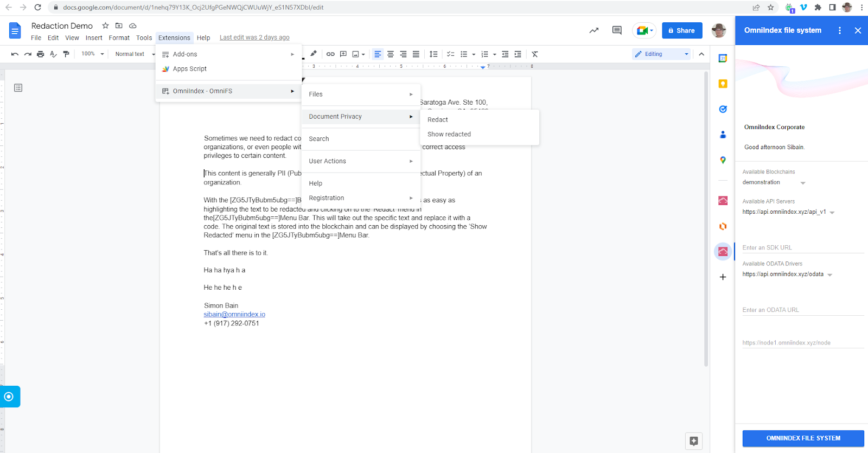Expand the Insert image dropdown
This screenshot has width=868, height=453.
click(x=363, y=54)
